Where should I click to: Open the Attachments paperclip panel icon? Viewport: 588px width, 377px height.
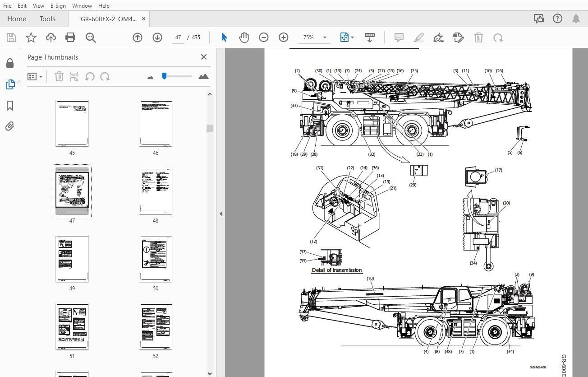click(10, 126)
